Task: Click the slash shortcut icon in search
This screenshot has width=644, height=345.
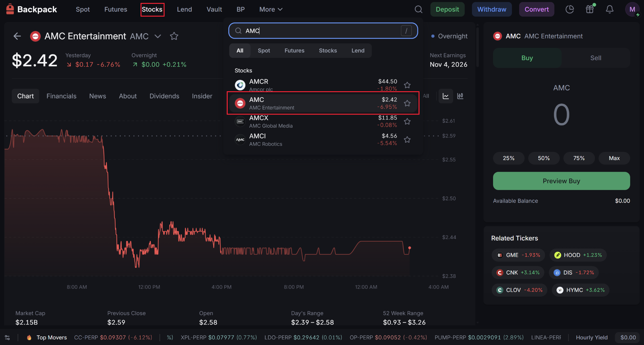Action: [406, 31]
